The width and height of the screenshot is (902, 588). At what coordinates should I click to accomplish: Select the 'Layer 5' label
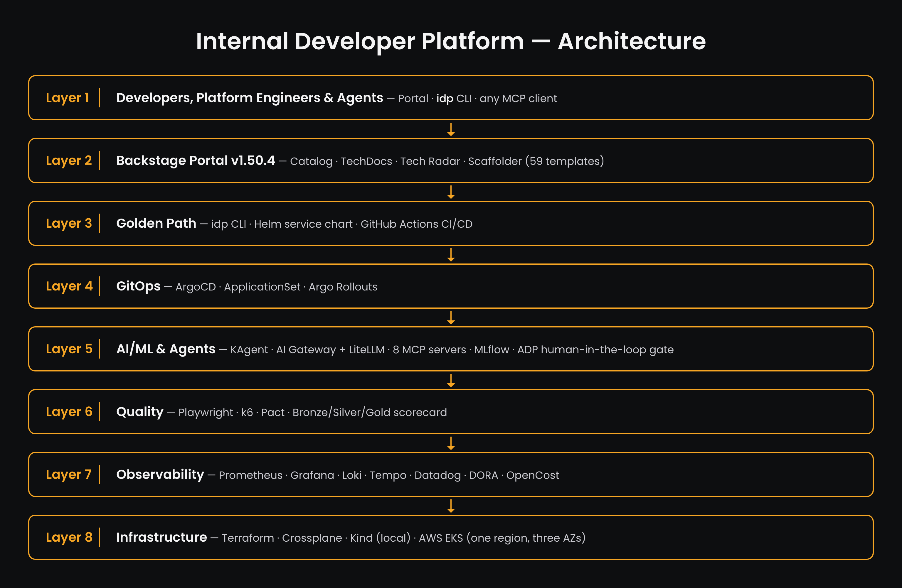pyautogui.click(x=69, y=349)
